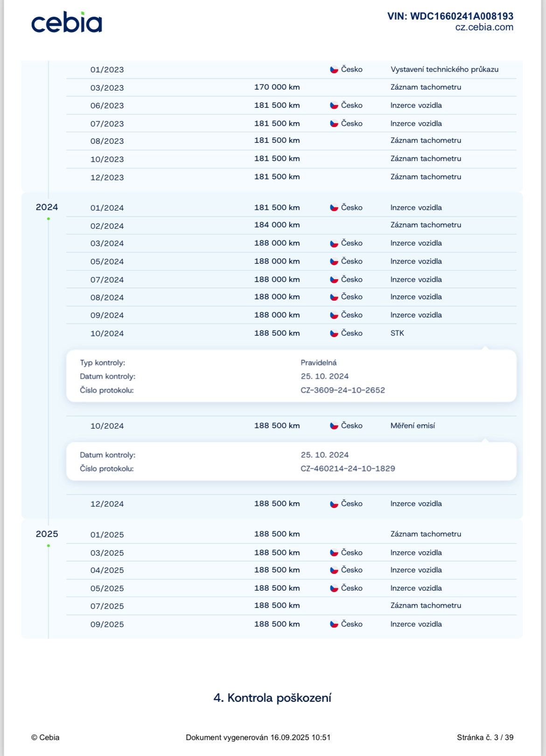Image resolution: width=546 pixels, height=756 pixels.
Task: Click the page indicator Stránka č. 3 / 39
Action: (x=485, y=737)
